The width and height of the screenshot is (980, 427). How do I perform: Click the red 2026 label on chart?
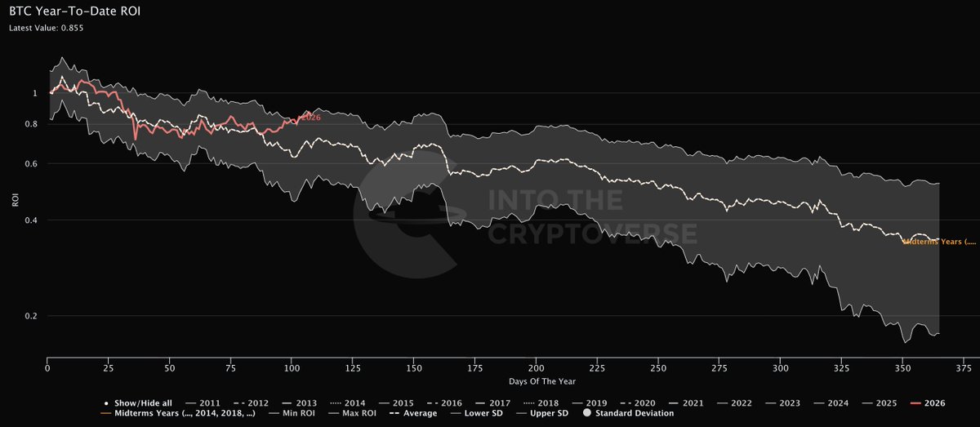(311, 118)
